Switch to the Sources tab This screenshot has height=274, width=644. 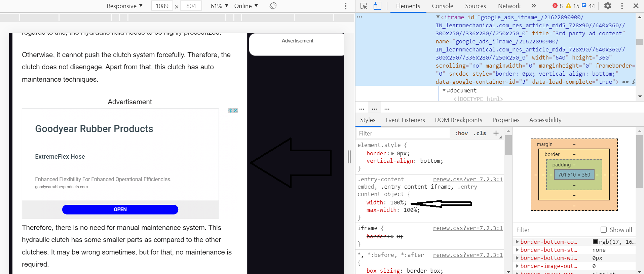tap(476, 6)
